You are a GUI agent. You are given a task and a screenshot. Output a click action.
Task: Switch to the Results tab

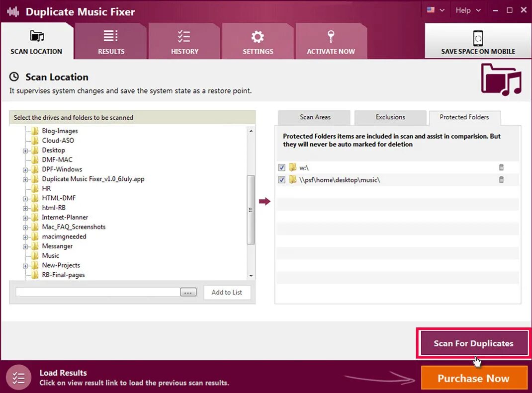pos(111,41)
